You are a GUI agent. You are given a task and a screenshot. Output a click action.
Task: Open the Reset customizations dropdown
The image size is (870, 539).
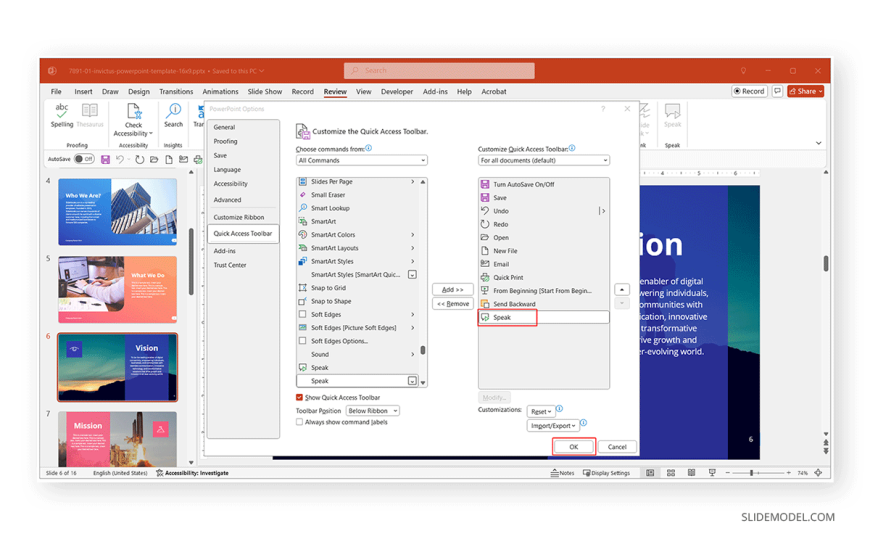pos(540,411)
